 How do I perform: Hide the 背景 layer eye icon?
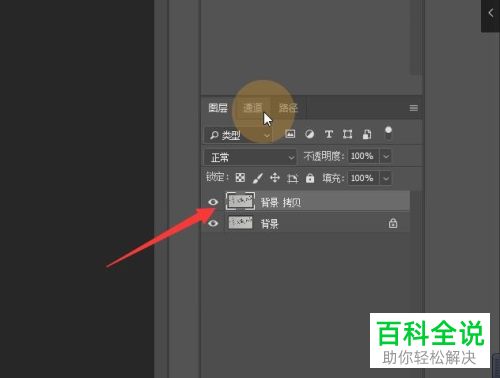213,223
